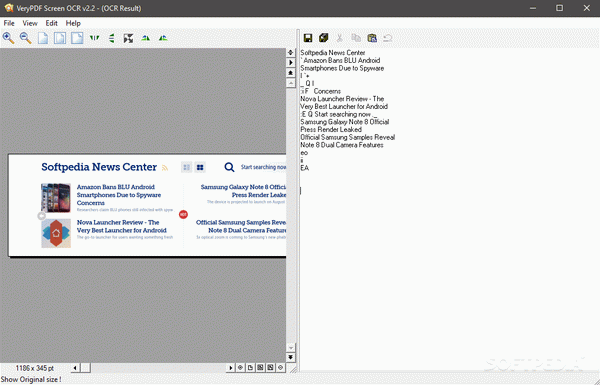Image resolution: width=600 pixels, height=385 pixels.
Task: Rotate the image with the blue-and-green right rotate icon
Action: (x=163, y=38)
